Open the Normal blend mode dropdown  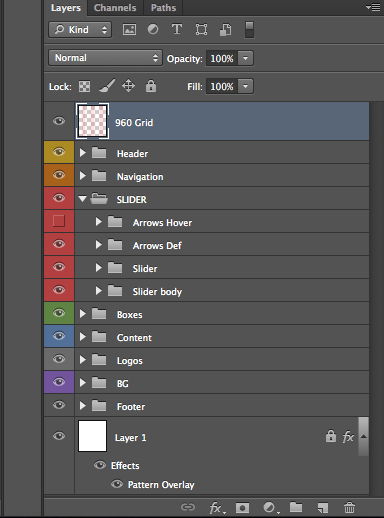point(105,58)
